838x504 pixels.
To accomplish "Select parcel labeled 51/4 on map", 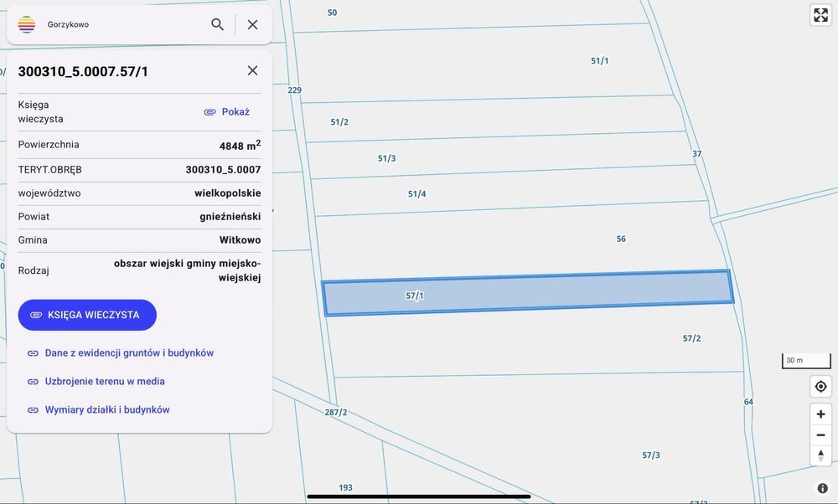I will 416,194.
